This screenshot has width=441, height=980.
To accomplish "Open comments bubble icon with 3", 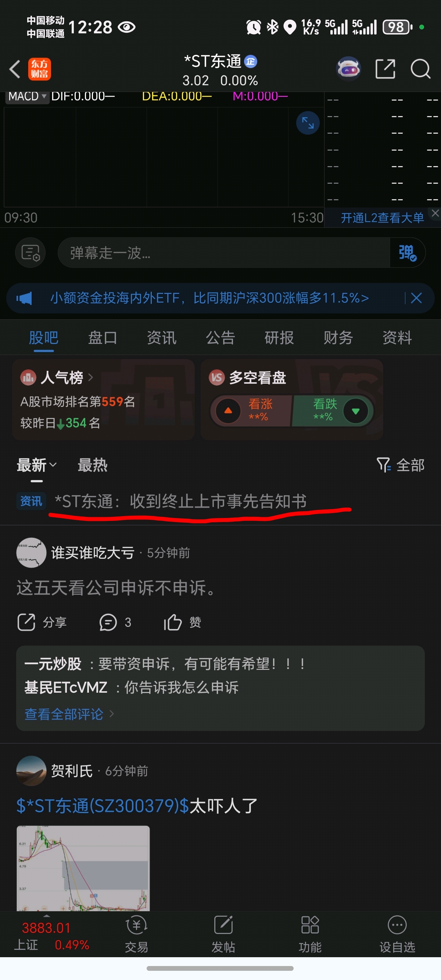I will coord(108,622).
